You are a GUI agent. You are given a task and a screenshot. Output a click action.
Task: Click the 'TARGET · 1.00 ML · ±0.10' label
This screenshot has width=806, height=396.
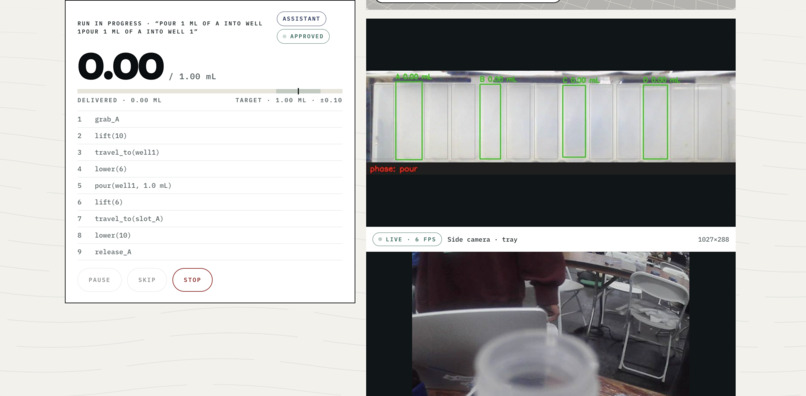pyautogui.click(x=289, y=100)
